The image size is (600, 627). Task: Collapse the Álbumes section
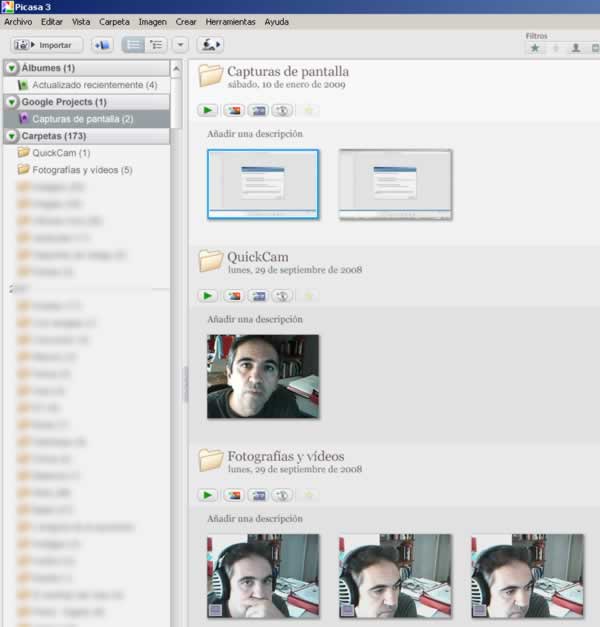click(x=12, y=68)
